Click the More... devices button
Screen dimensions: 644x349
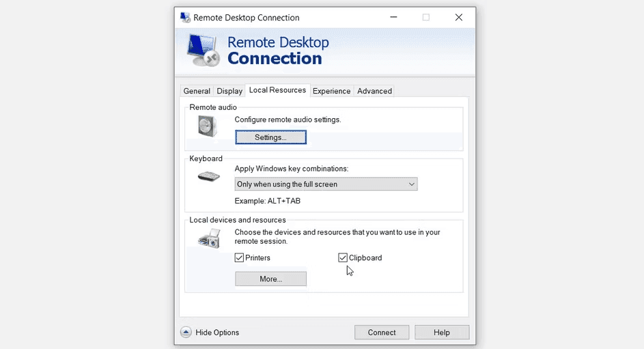pyautogui.click(x=270, y=279)
